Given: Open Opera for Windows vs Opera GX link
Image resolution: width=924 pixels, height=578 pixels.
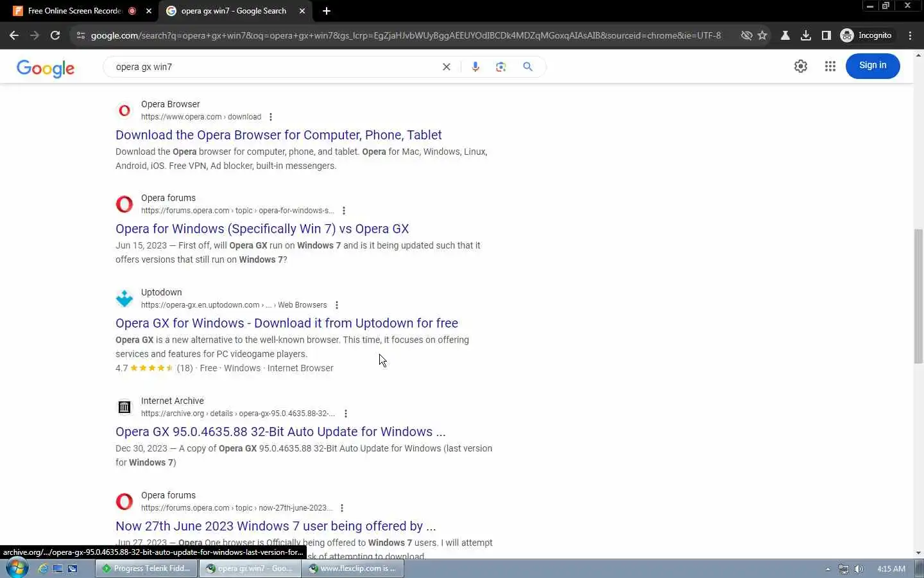Looking at the screenshot, I should tap(262, 229).
